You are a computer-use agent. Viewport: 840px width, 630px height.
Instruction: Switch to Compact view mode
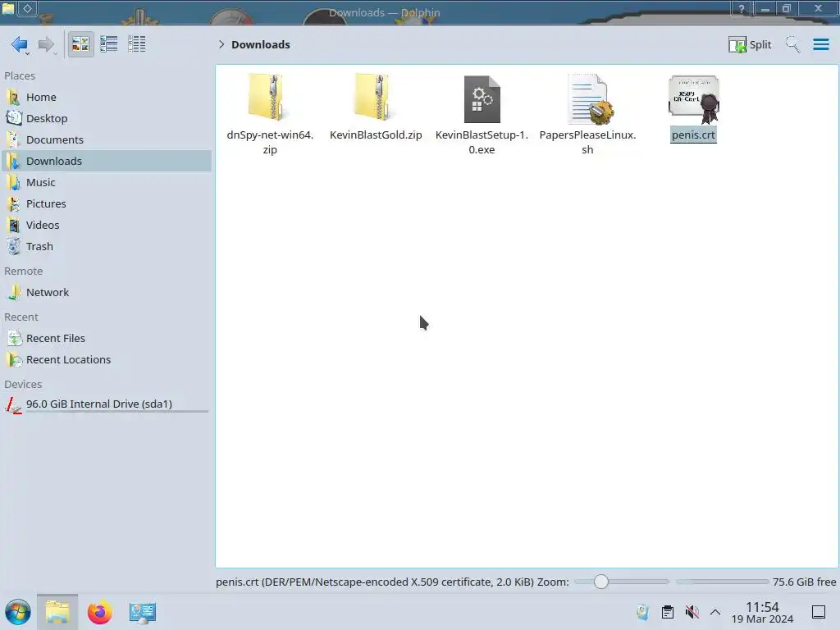pos(109,44)
